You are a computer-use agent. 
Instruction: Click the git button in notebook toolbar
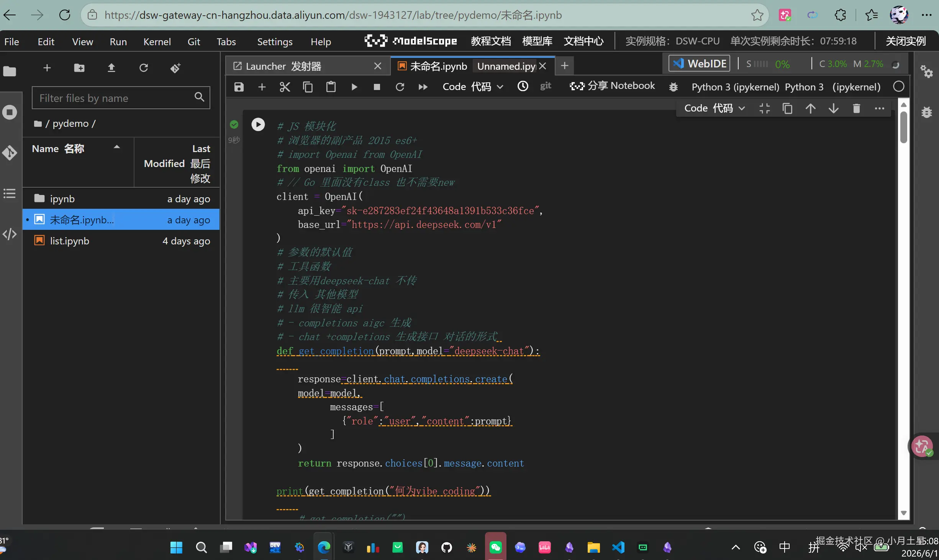[x=546, y=86]
